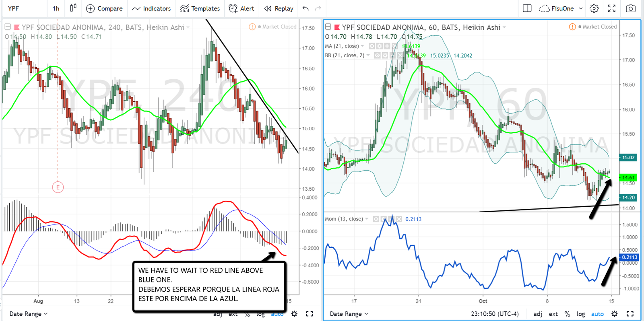Start Bar Replay mode

(279, 8)
